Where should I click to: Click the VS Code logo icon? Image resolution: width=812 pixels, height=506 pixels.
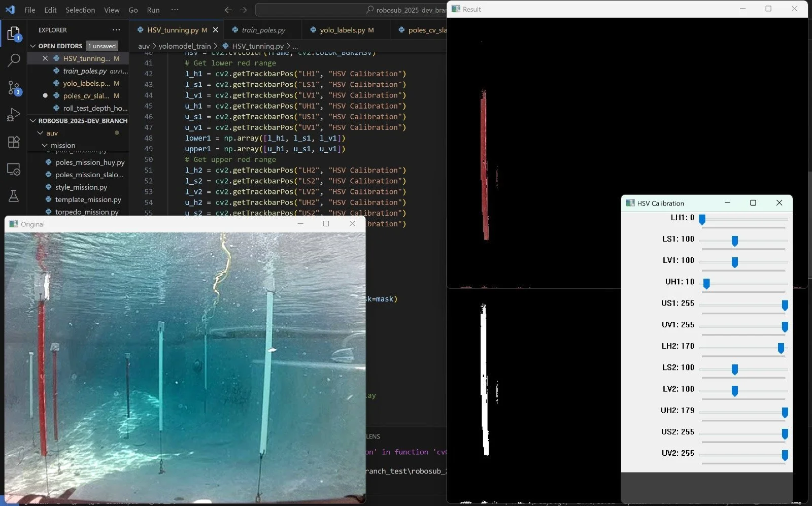point(10,10)
